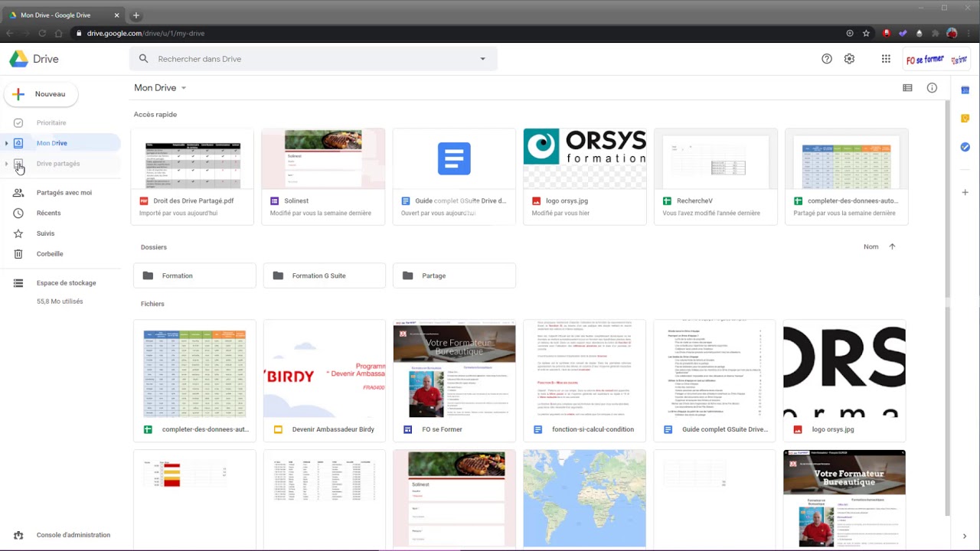The width and height of the screenshot is (980, 551).
Task: Click 55,8 Mo utilisés storage text
Action: [60, 302]
